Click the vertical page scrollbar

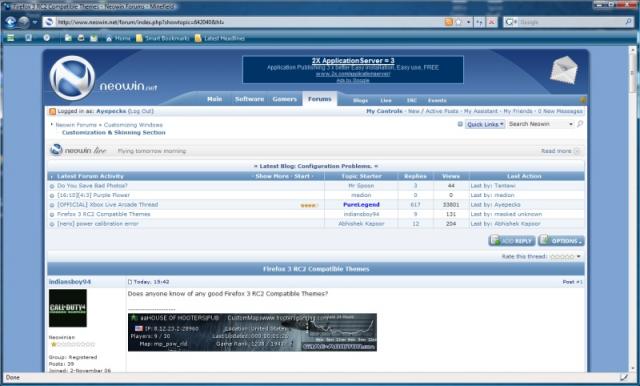click(633, 208)
